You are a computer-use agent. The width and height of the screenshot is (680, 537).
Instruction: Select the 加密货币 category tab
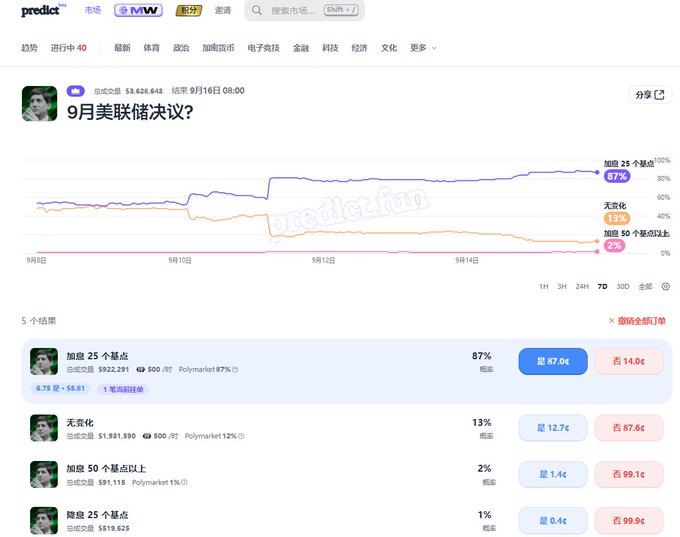click(x=218, y=48)
